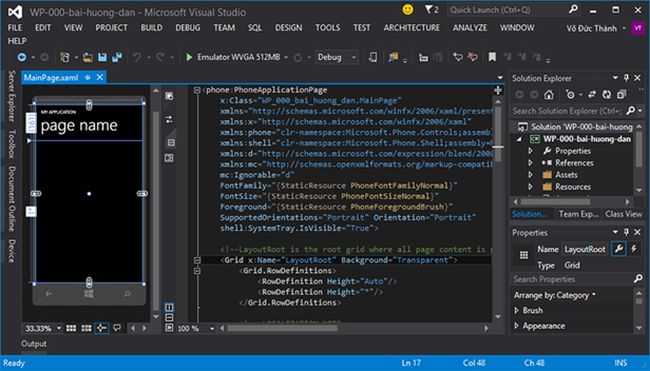Save the current file using Save icon
The image size is (650, 371).
coord(102,57)
